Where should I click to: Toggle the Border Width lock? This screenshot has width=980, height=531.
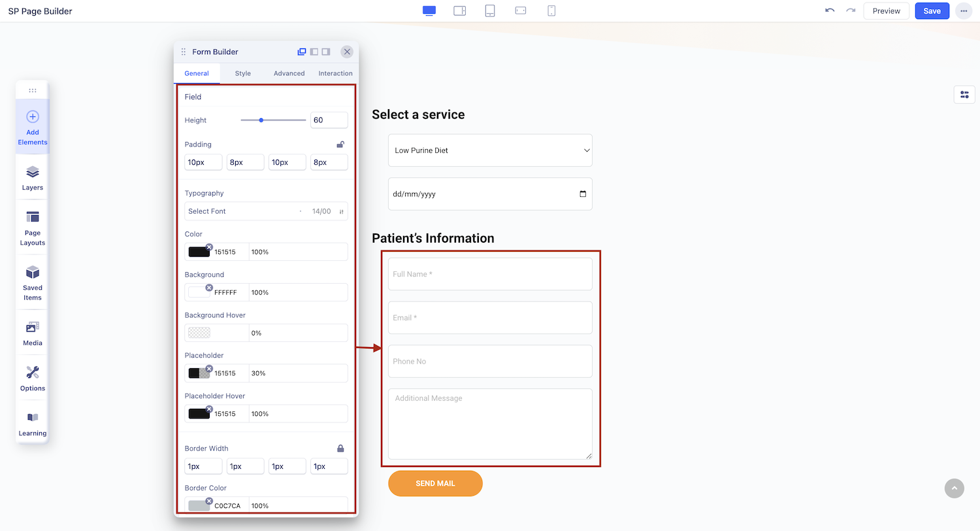click(340, 449)
